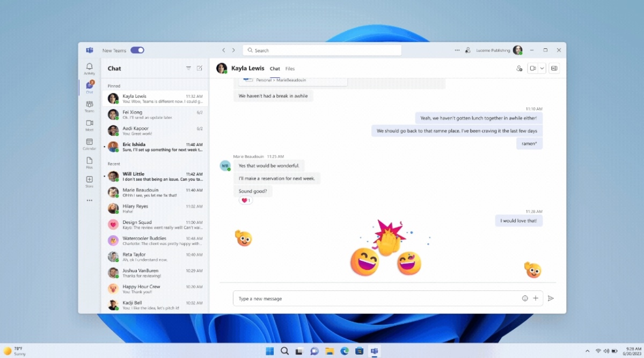Image resolution: width=644 pixels, height=358 pixels.
Task: Expand more options at the sidebar bottom
Action: click(x=89, y=200)
